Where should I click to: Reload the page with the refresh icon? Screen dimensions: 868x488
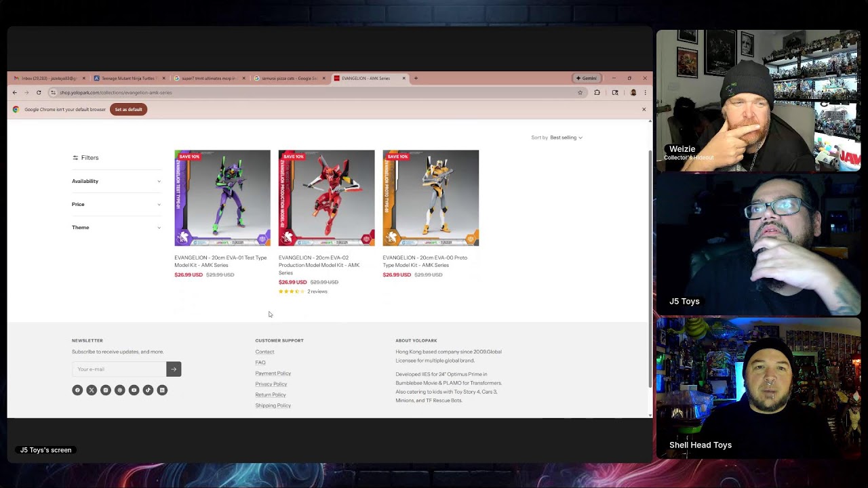39,92
